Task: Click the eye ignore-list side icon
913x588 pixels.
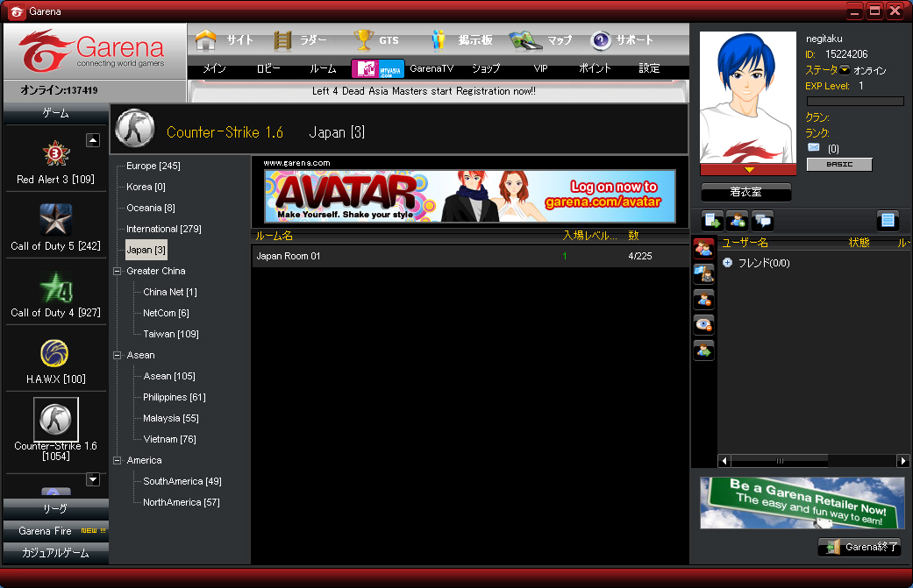Action: click(x=704, y=324)
